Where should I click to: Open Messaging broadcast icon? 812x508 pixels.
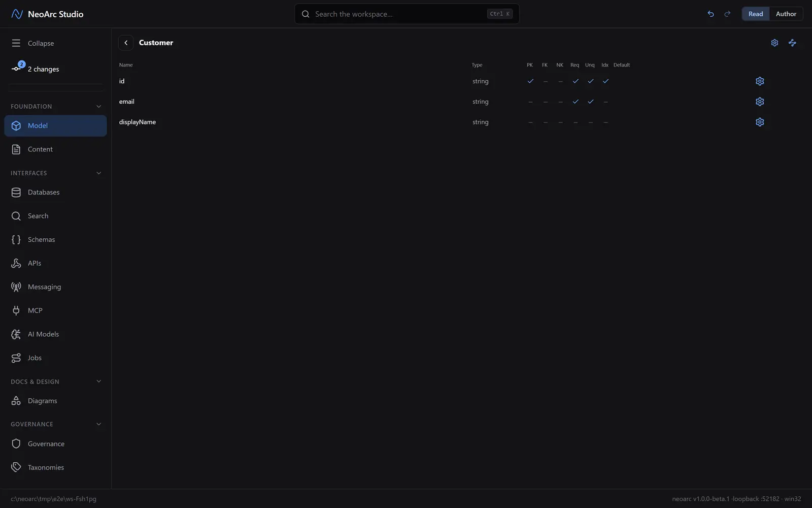[16, 287]
